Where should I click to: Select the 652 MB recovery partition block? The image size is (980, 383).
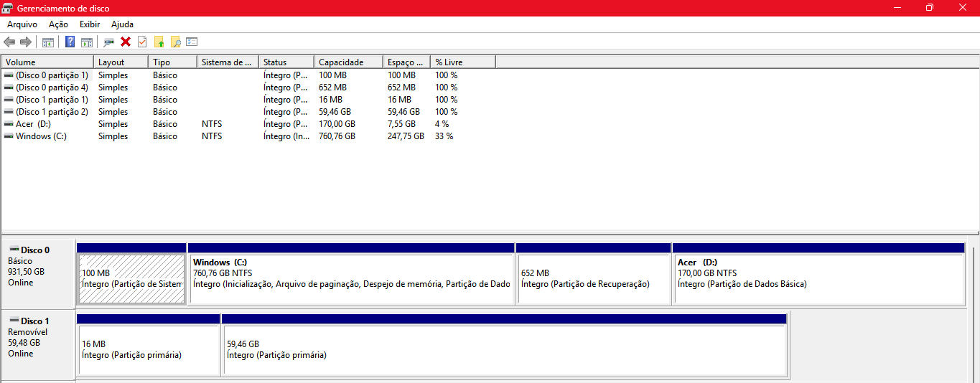pos(593,278)
